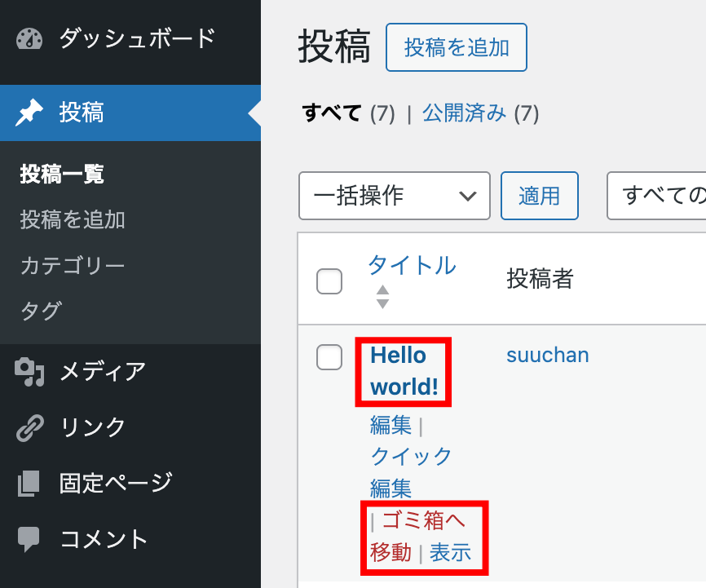Click the suuchan author link

[547, 355]
